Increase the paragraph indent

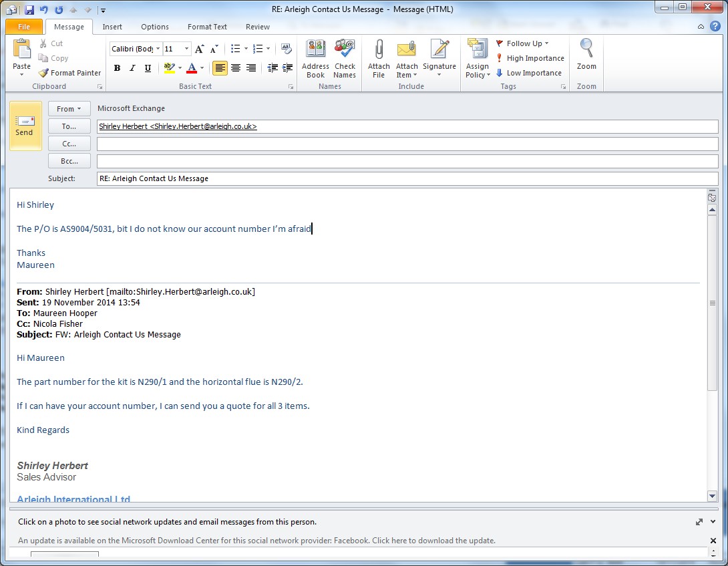click(288, 68)
